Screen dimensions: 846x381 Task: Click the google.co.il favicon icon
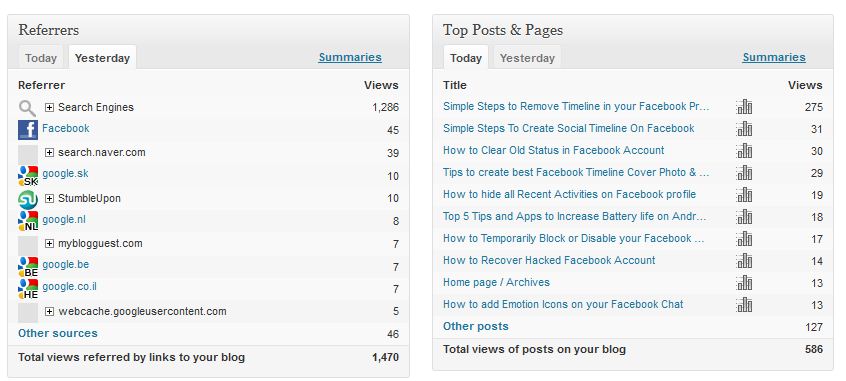28,289
